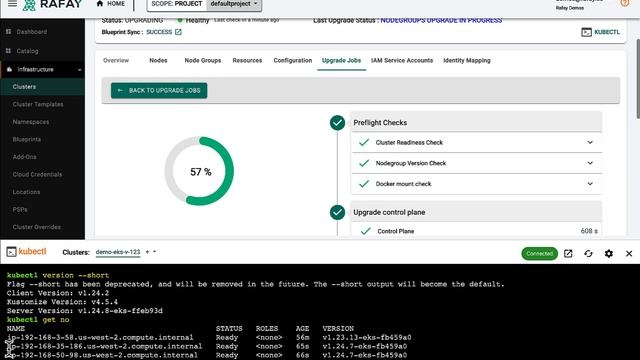Image resolution: width=640 pixels, height=360 pixels.
Task: Click the Preflight Checks completed checkmark circle
Action: 338,122
